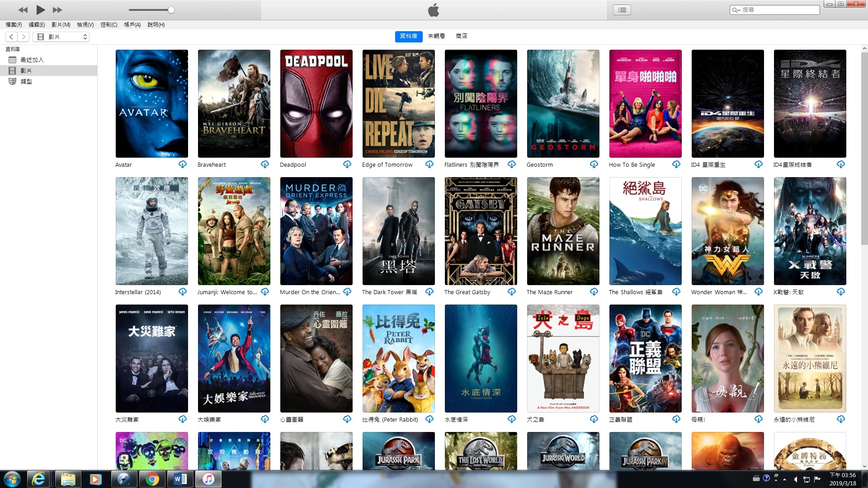Open Microsoft Word from taskbar

(x=180, y=479)
